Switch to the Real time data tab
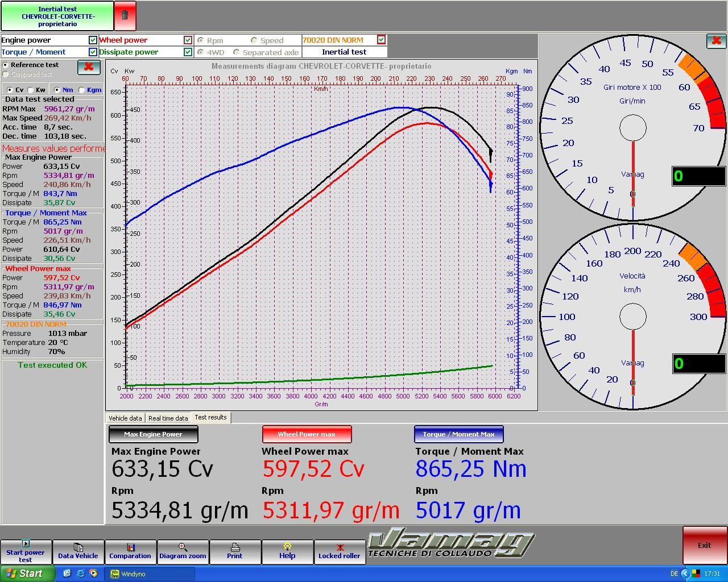This screenshot has height=582, width=728. (168, 418)
